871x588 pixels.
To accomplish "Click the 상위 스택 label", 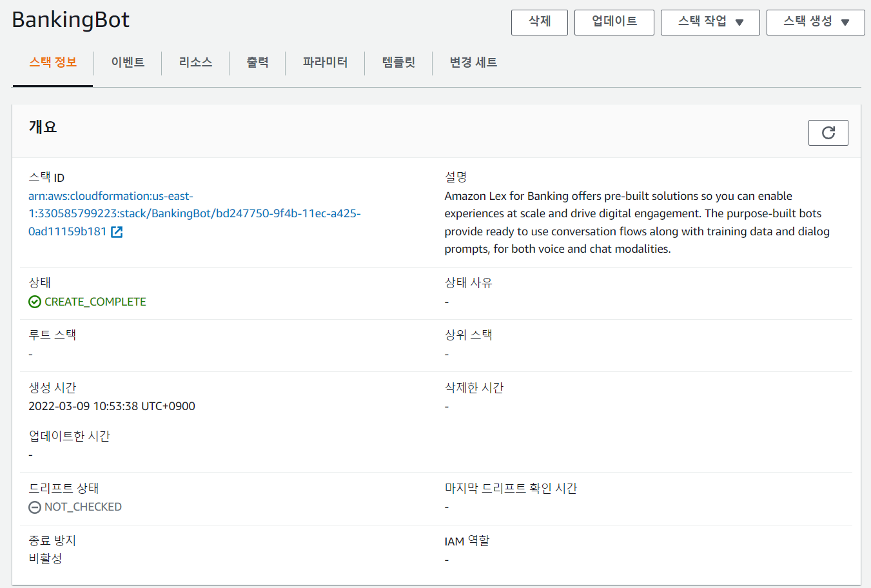I will click(468, 335).
